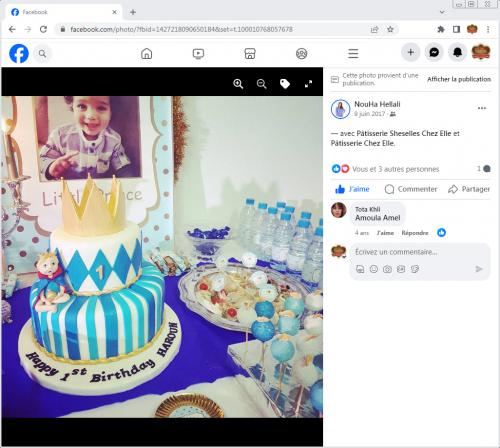Open the Groups tab

click(x=302, y=53)
